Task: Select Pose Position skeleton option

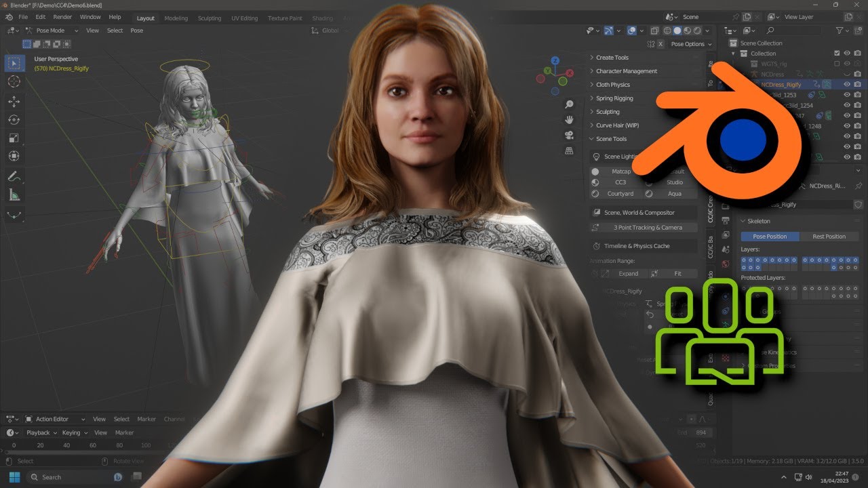Action: click(770, 237)
